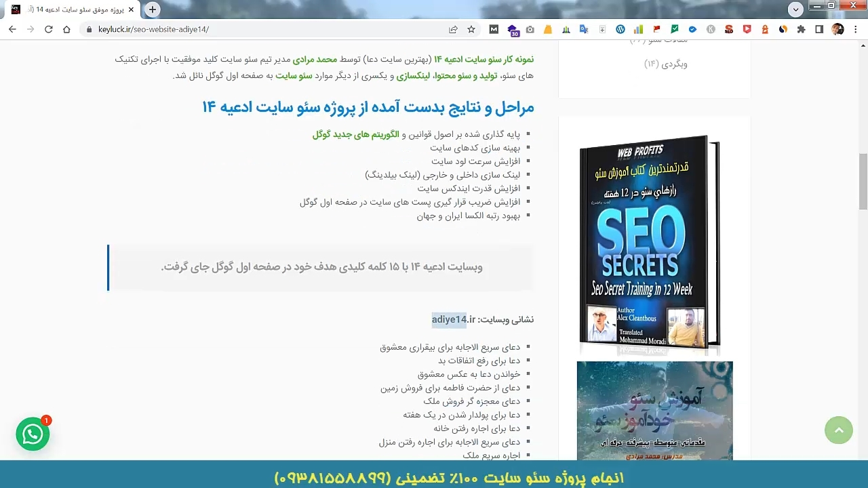Go to the browser home page
The height and width of the screenshot is (488, 868).
pyautogui.click(x=66, y=29)
